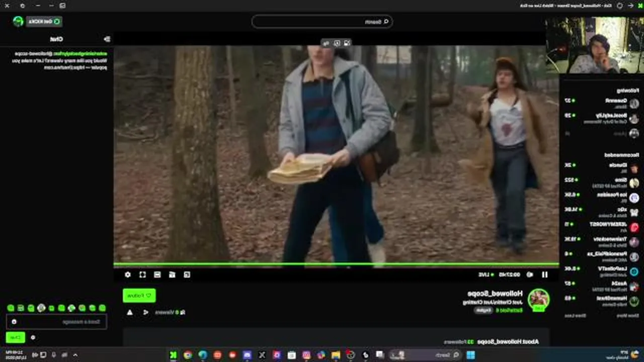Viewport: 644px width, 362px height.
Task: Send message with the green Chat button
Action: (x=16, y=337)
